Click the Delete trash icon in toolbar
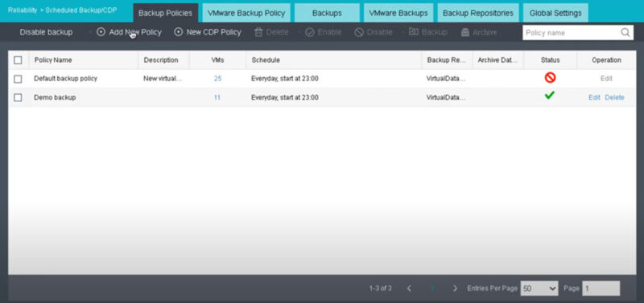 (x=258, y=32)
